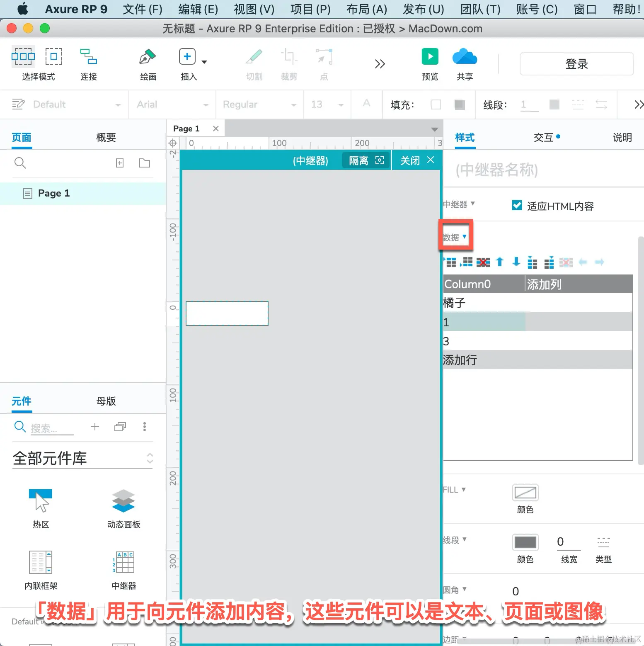644x646 pixels.
Task: Close the Page 1 canvas tab
Action: [216, 129]
